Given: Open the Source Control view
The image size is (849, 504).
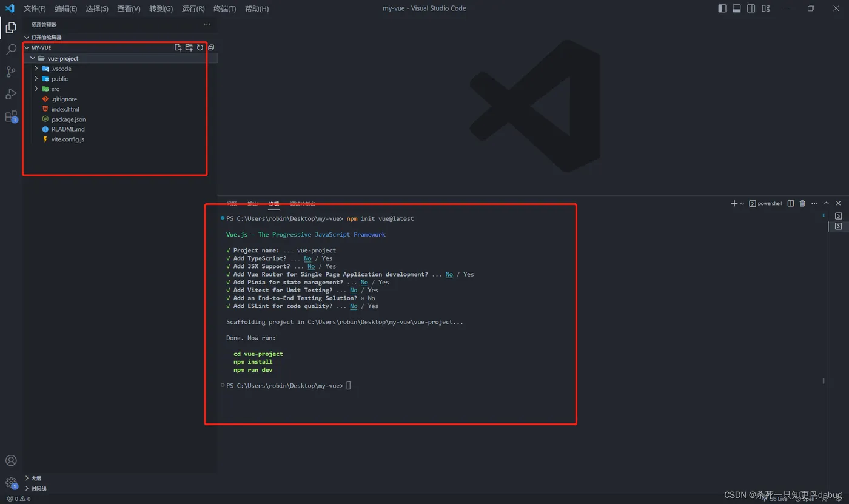Looking at the screenshot, I should coord(11,72).
